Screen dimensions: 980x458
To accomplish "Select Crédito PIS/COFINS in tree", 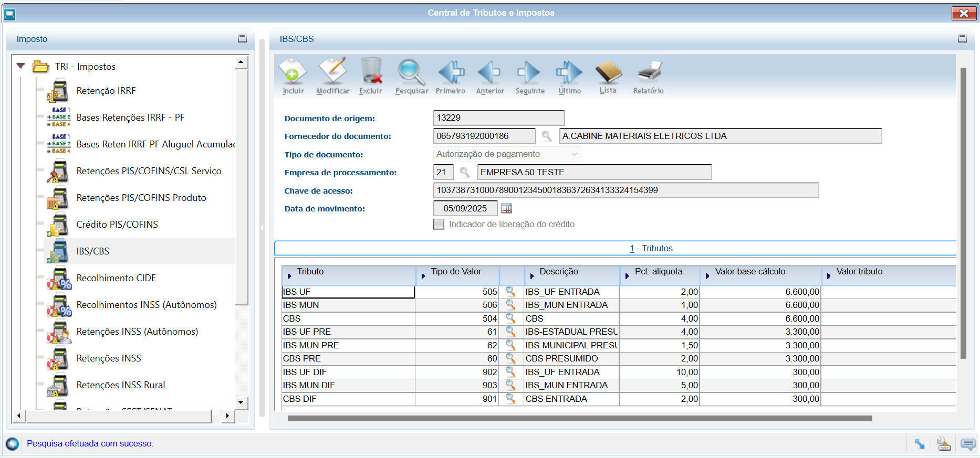I will [117, 225].
